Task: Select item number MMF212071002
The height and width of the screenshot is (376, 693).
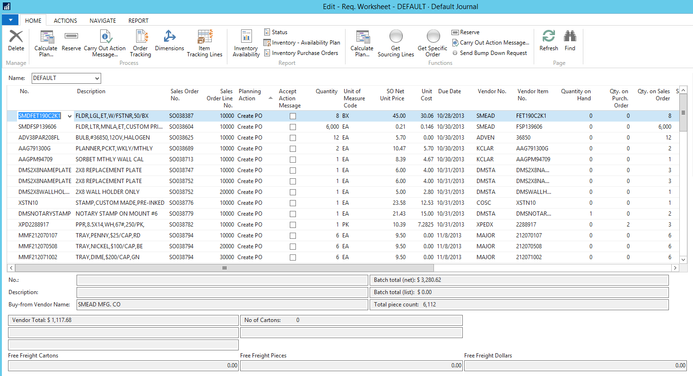Action: (x=38, y=257)
